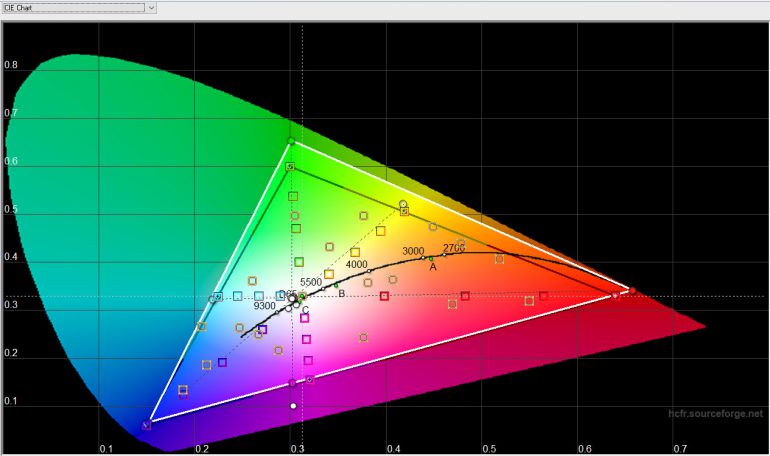
Task: Click the cyan secondary marker on the gamut's left edge
Action: pyautogui.click(x=213, y=298)
